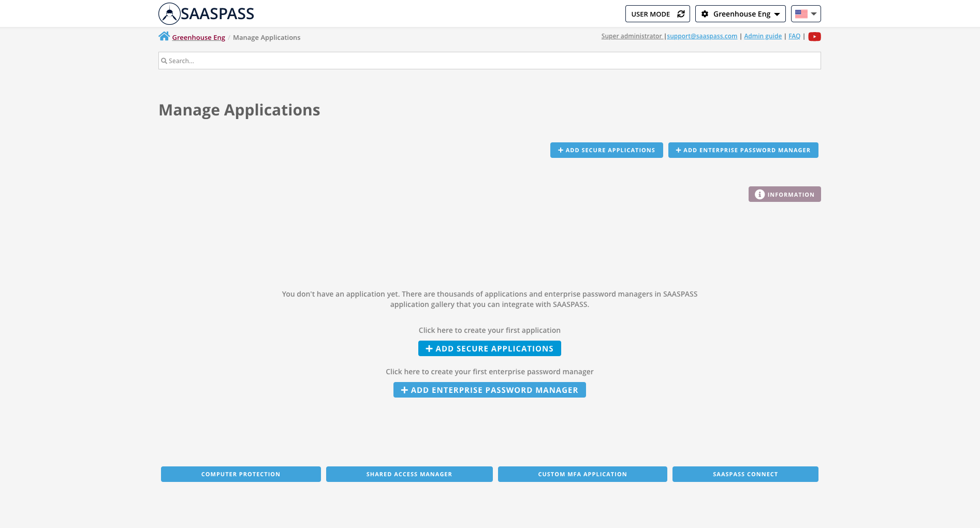
Task: Click the large center Add Enterprise Password Manager button
Action: (489, 390)
